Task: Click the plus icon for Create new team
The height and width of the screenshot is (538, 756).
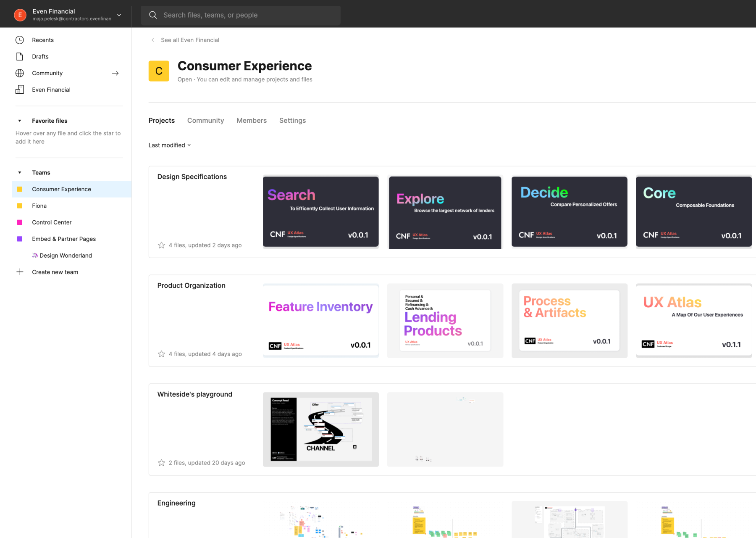Action: tap(20, 272)
